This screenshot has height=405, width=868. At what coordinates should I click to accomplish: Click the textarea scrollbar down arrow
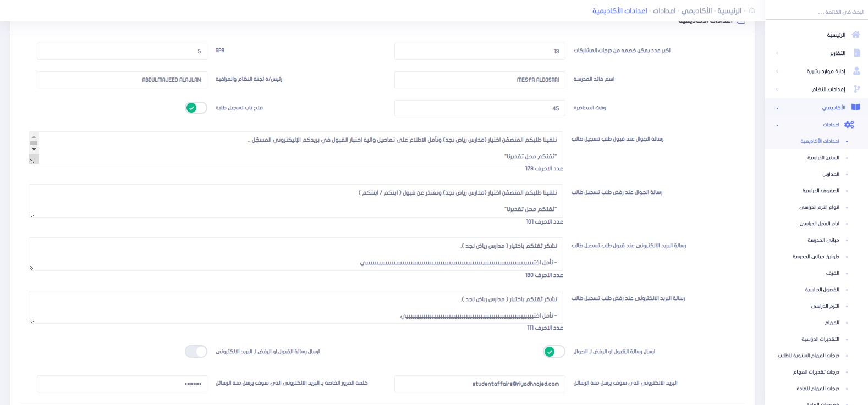coord(34,149)
